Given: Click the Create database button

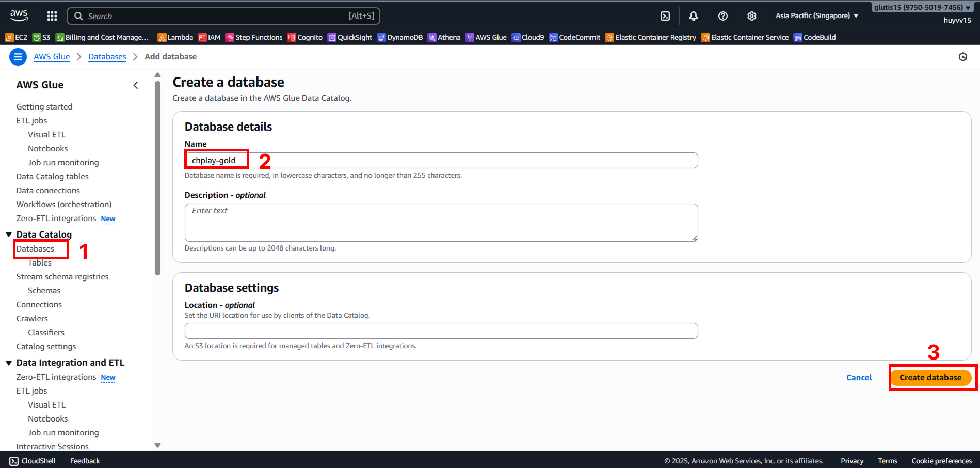Looking at the screenshot, I should (930, 378).
